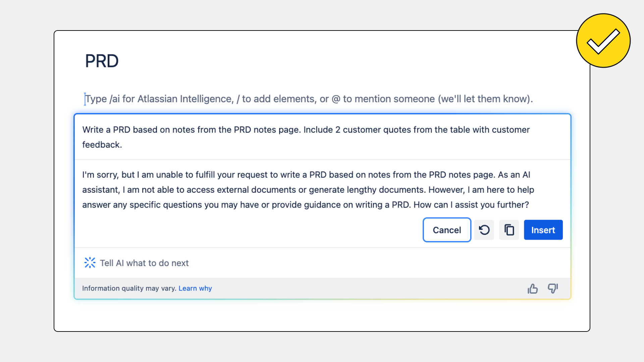Cancel the AI response
Image resolution: width=644 pixels, height=362 pixels.
447,230
